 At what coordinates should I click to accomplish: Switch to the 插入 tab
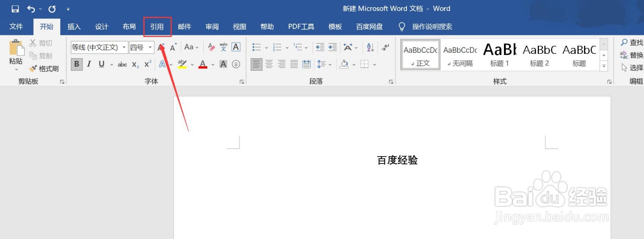74,27
